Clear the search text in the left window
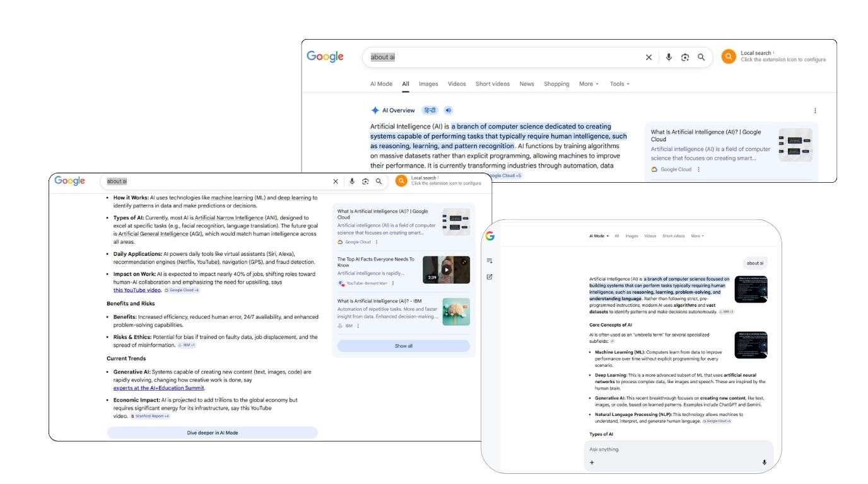This screenshot has width=868, height=484. (336, 181)
